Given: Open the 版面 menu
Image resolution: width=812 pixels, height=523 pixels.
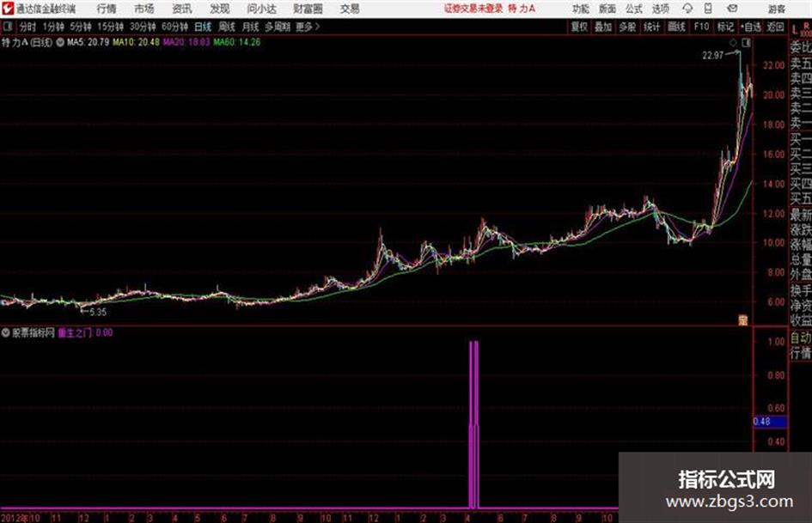Looking at the screenshot, I should coord(607,9).
